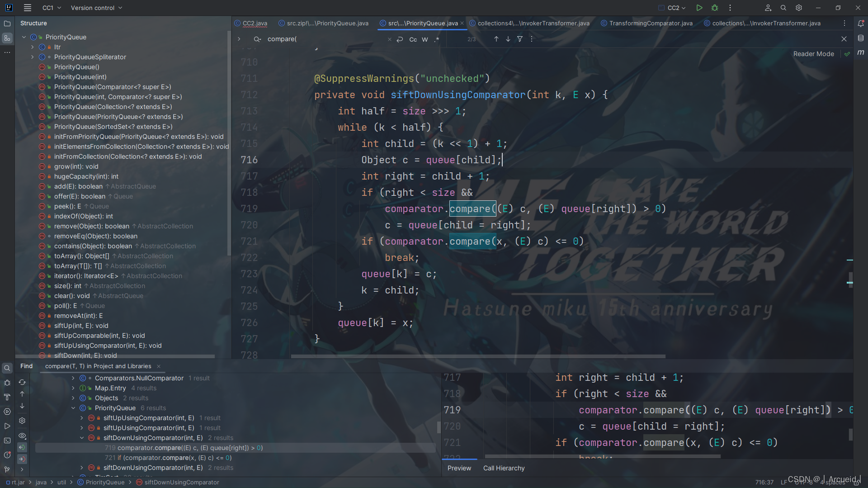
Task: Run the CC2 configuration
Action: (699, 8)
